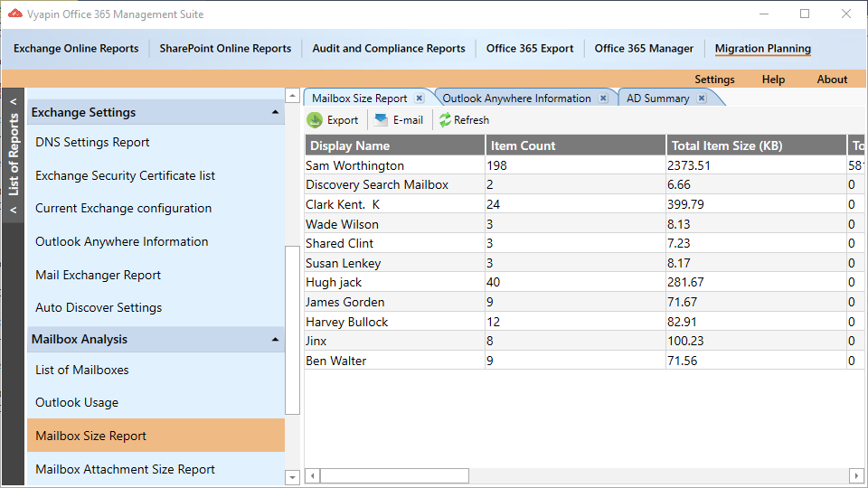Open the DNS Settings Report
The height and width of the screenshot is (488, 868).
pos(92,142)
